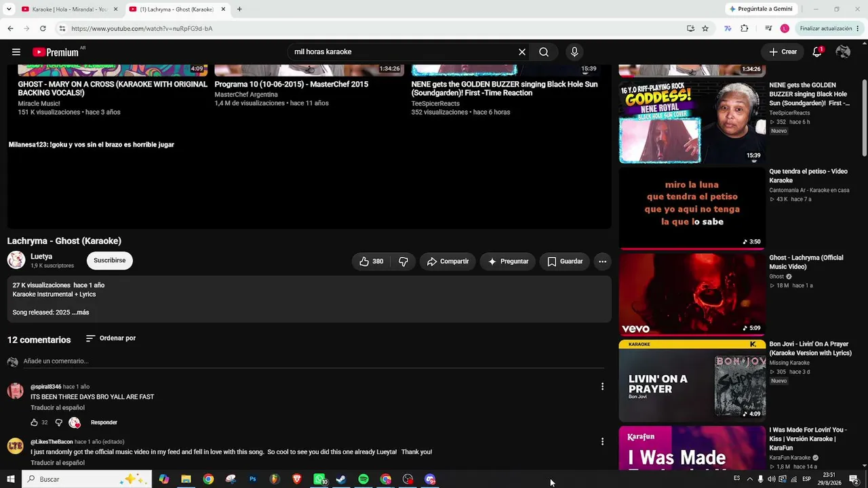
Task: Start voice search with the microphone
Action: pos(574,52)
